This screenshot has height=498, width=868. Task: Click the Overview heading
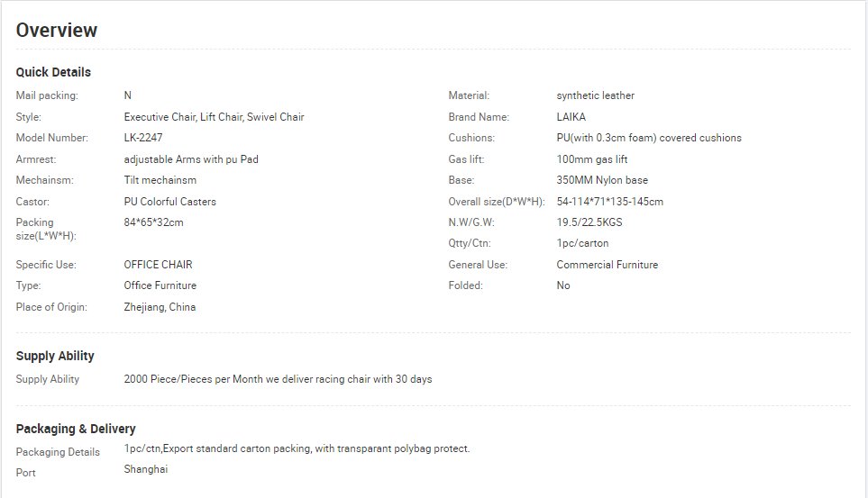[56, 30]
